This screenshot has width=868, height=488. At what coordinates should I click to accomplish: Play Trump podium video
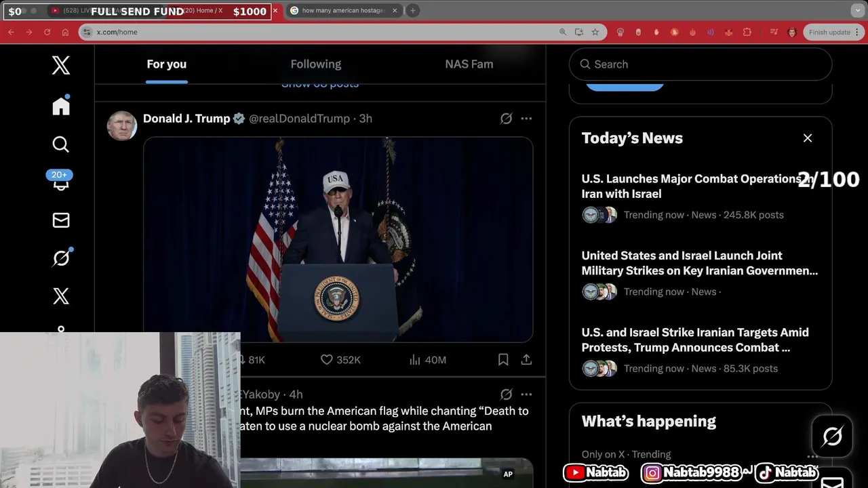pos(338,240)
